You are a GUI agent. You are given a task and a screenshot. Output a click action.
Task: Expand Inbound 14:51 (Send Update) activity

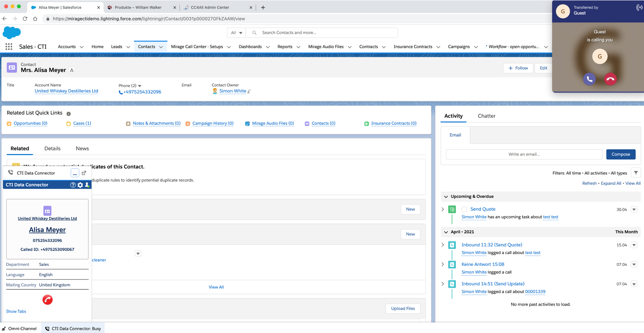pos(443,284)
